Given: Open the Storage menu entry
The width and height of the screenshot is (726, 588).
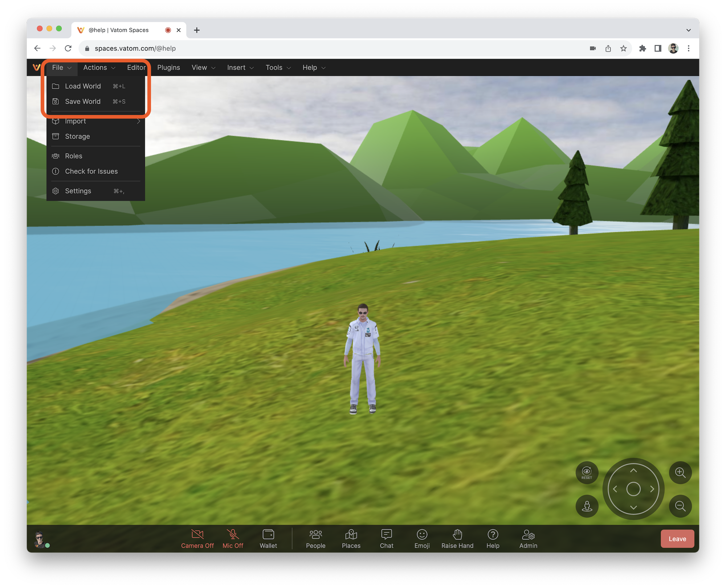Looking at the screenshot, I should [x=96, y=136].
